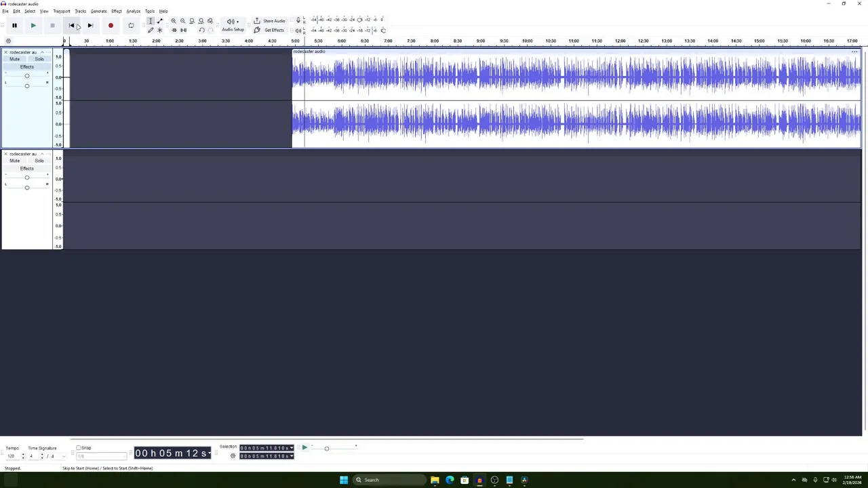This screenshot has height=488, width=868.
Task: Enable the Snap checkbox
Action: [79, 448]
